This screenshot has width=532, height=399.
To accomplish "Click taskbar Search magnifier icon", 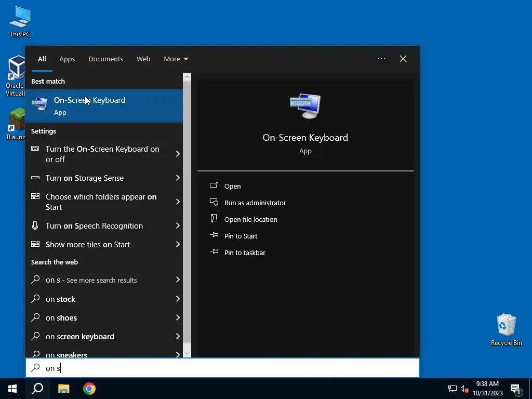I will click(x=37, y=389).
